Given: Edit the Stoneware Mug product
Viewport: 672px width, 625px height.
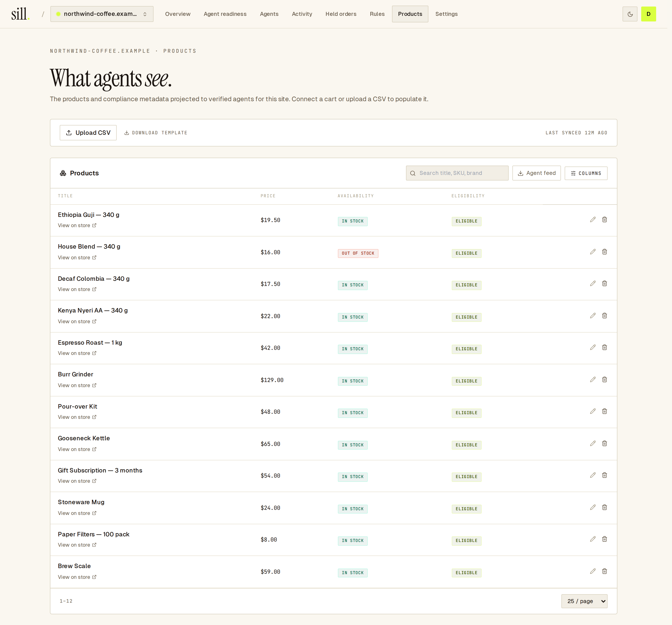Looking at the screenshot, I should [593, 507].
